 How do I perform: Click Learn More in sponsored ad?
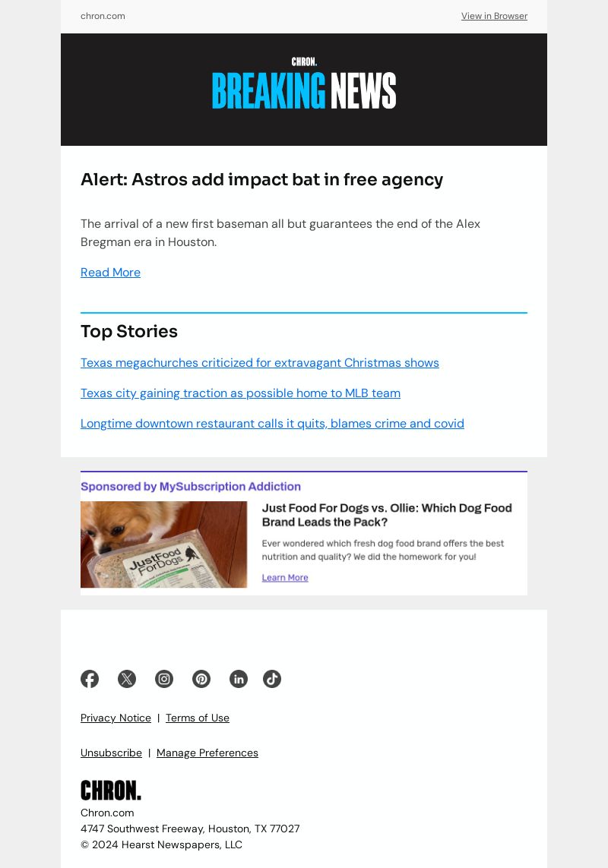285,577
